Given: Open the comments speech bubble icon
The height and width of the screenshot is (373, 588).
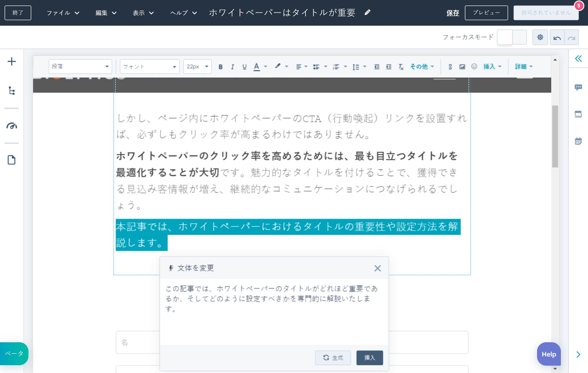Looking at the screenshot, I should (x=578, y=87).
